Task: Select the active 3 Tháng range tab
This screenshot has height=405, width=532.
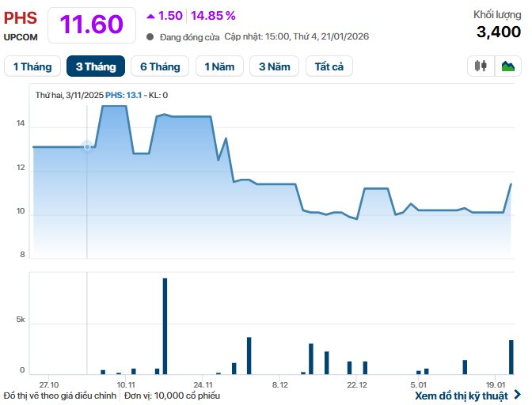Action: [x=96, y=66]
